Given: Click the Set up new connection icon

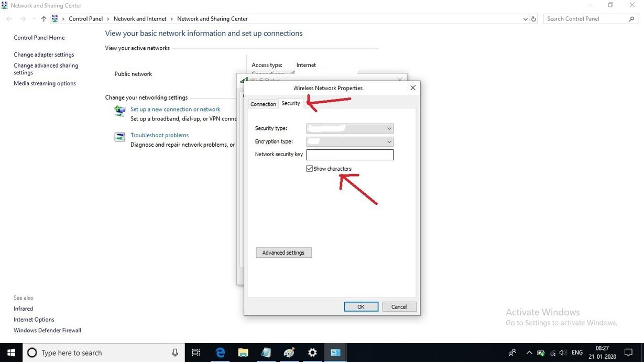Looking at the screenshot, I should click(120, 111).
